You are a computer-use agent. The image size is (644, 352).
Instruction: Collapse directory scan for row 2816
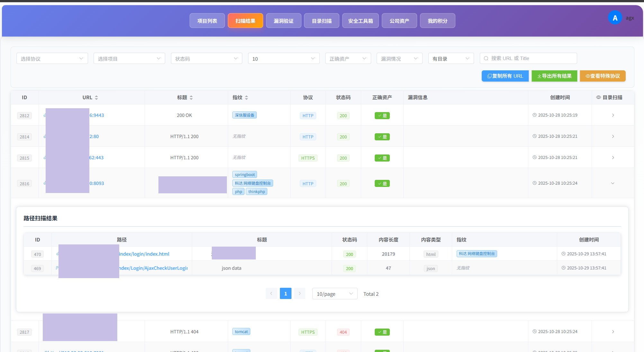pyautogui.click(x=613, y=183)
